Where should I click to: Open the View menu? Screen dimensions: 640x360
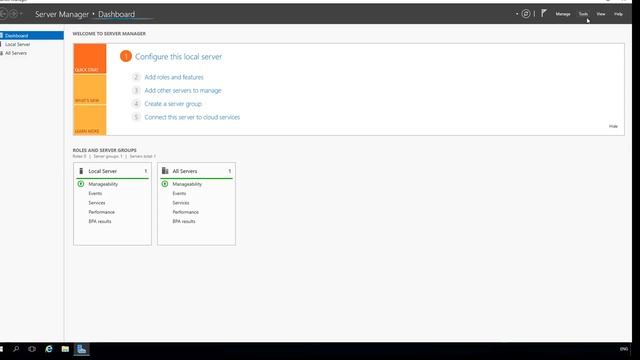click(601, 14)
